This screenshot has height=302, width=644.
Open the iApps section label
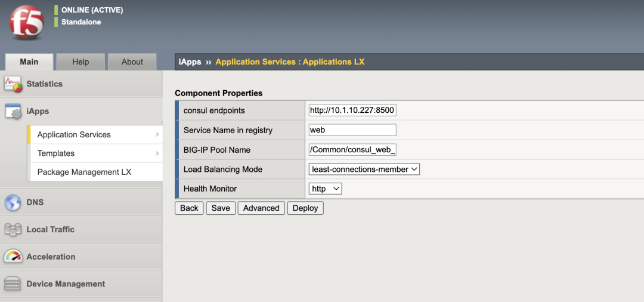(38, 112)
